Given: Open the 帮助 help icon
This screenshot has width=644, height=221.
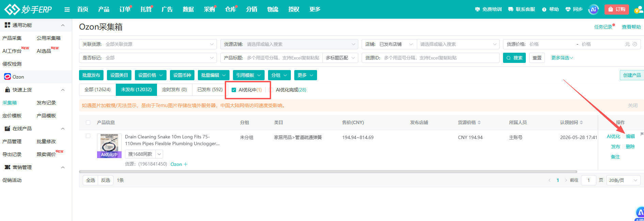Looking at the screenshot, I should (x=550, y=10).
